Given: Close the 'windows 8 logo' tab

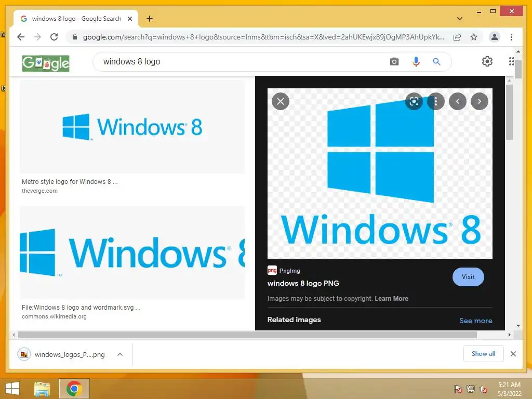Looking at the screenshot, I should [x=129, y=19].
